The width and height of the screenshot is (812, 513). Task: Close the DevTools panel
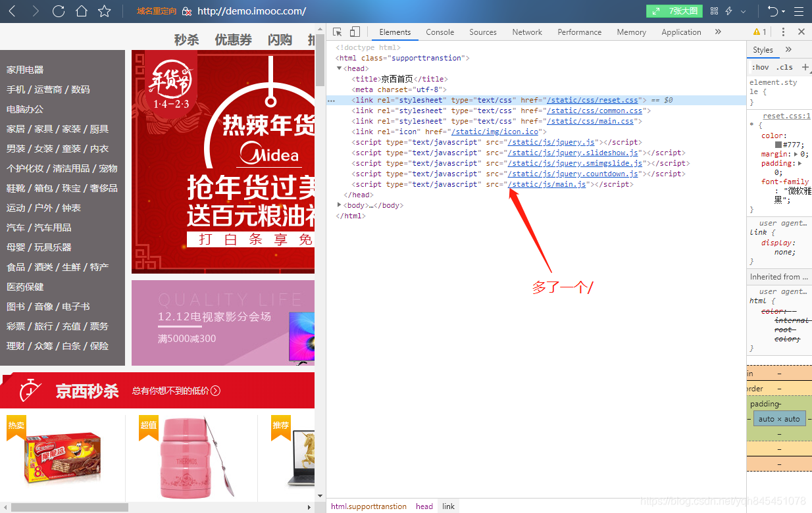pyautogui.click(x=801, y=32)
